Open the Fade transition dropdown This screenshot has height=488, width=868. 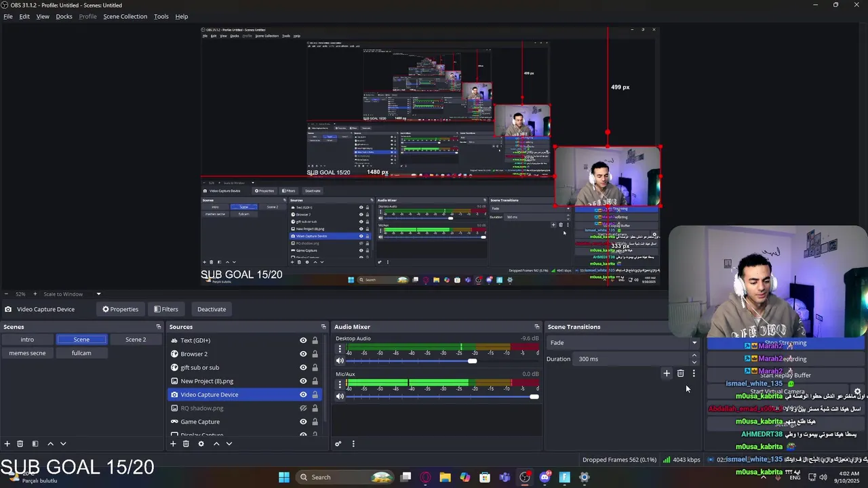point(623,343)
